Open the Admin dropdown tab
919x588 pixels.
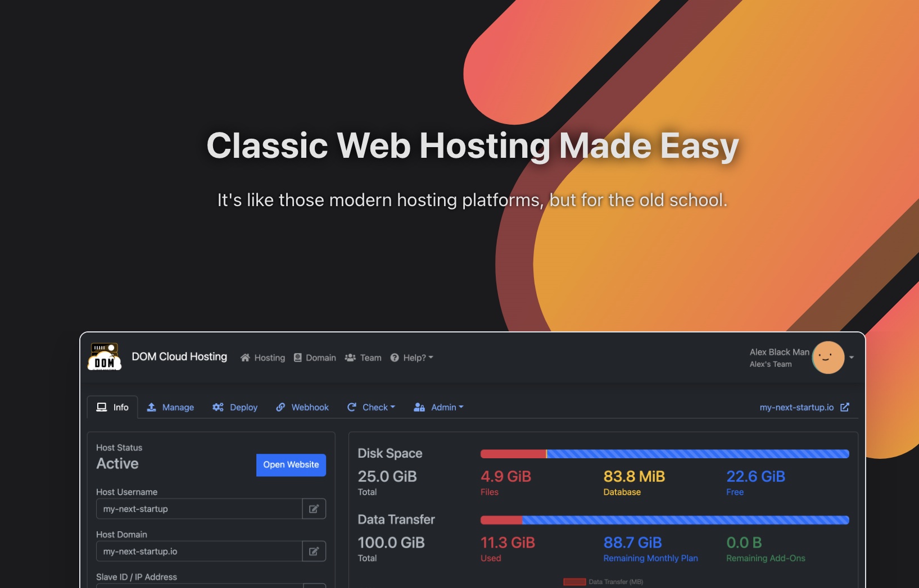pos(438,407)
